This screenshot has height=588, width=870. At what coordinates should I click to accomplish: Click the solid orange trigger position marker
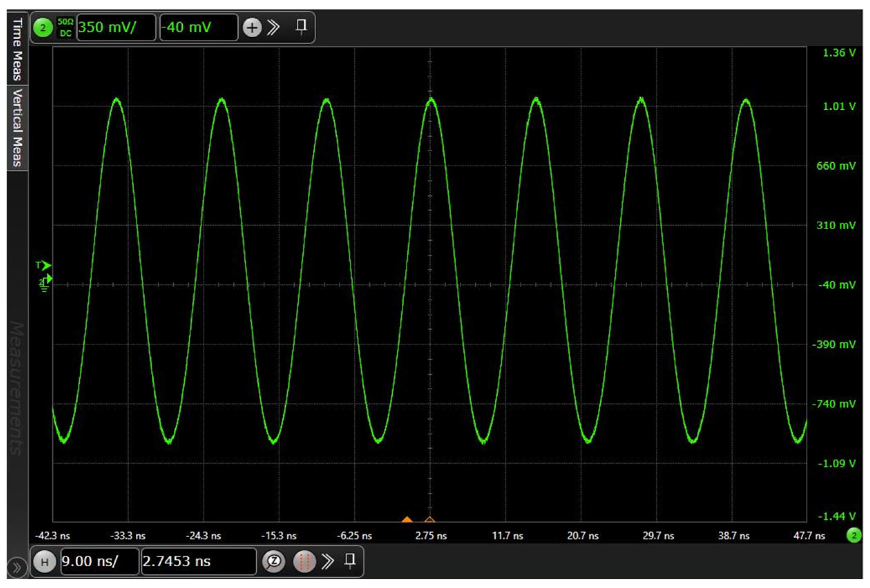(407, 519)
